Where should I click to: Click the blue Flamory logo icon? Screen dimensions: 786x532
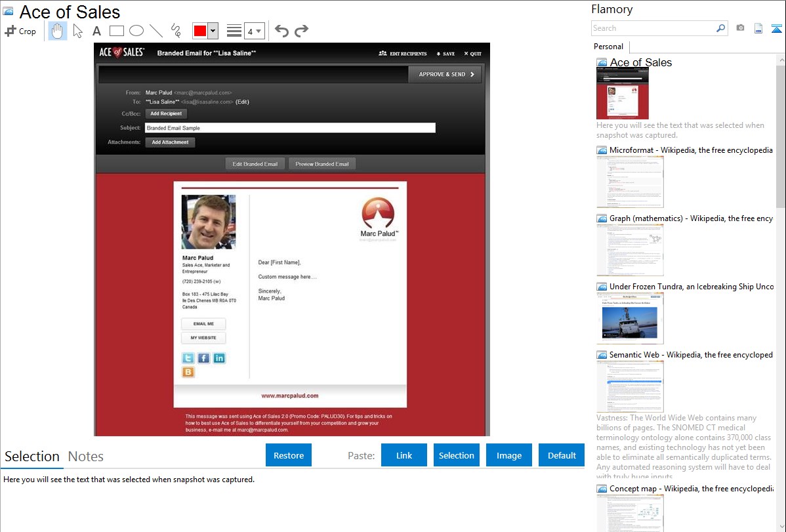click(776, 28)
